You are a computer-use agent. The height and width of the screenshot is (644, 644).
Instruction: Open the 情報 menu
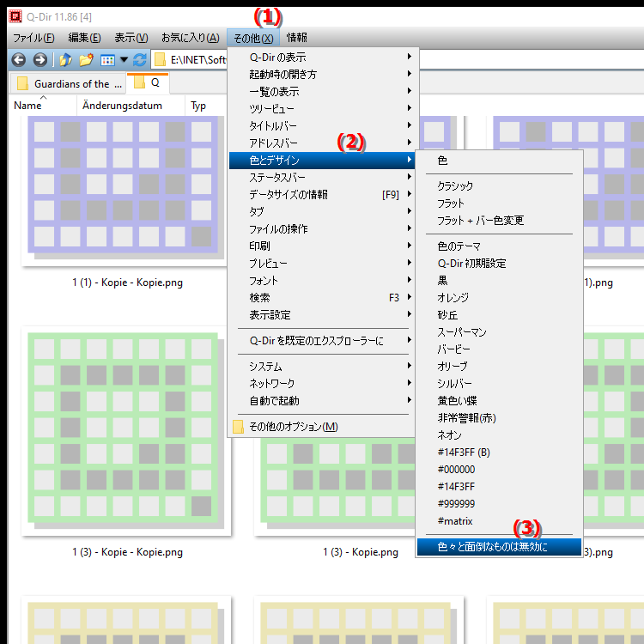point(296,38)
